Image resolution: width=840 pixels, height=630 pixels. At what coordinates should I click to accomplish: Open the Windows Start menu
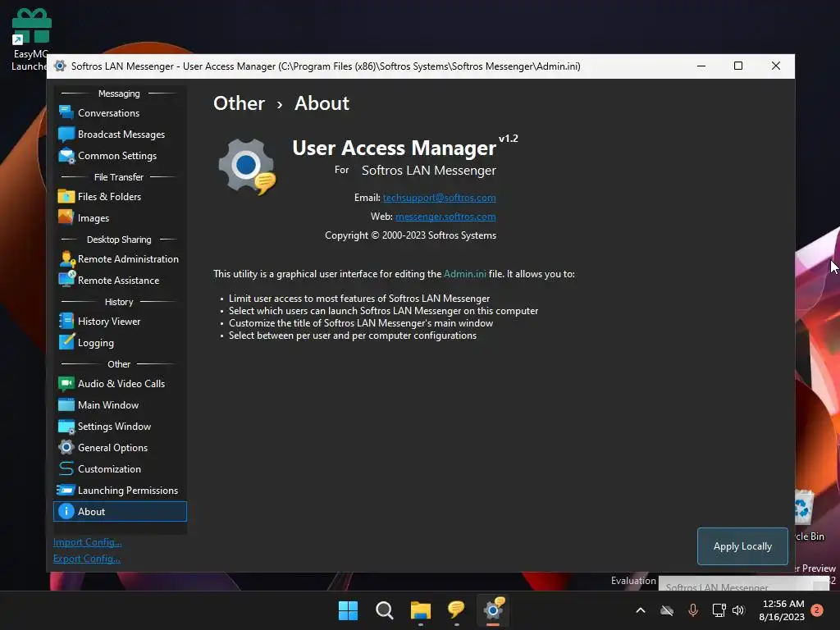click(x=348, y=610)
